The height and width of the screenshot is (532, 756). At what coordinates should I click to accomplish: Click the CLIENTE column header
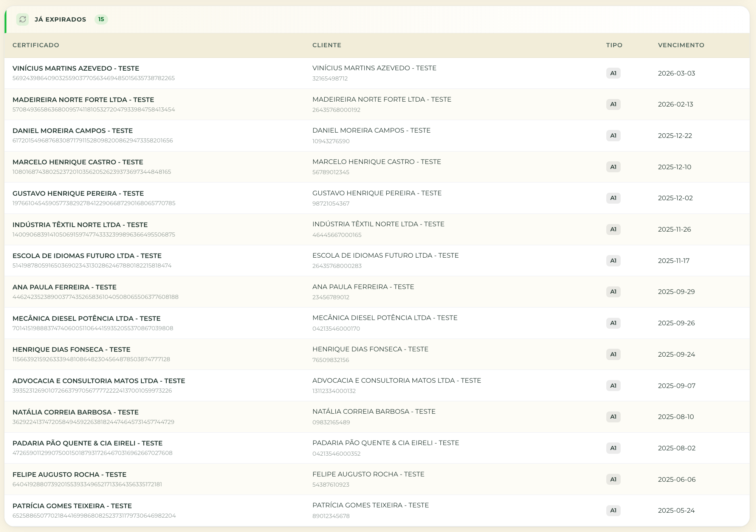(x=327, y=45)
